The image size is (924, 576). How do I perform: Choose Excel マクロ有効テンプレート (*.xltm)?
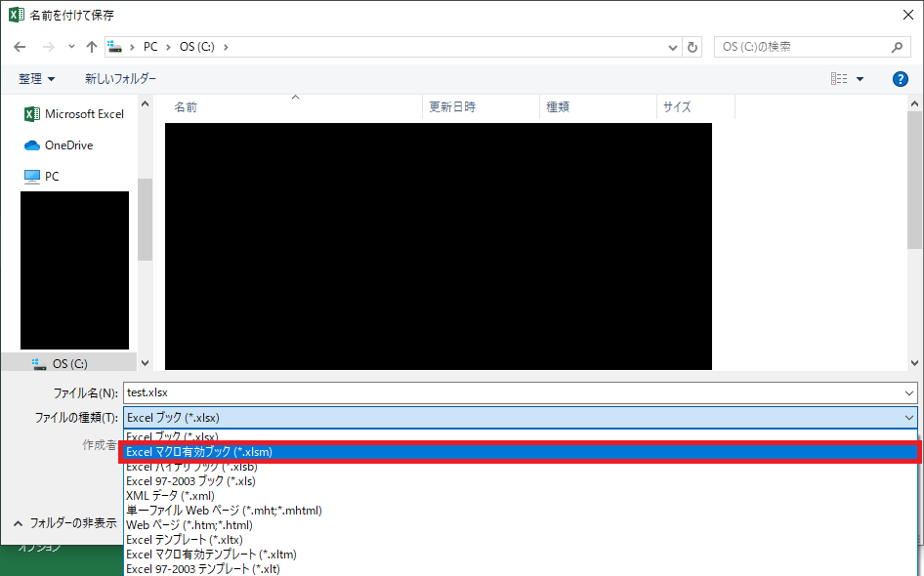(x=521, y=555)
